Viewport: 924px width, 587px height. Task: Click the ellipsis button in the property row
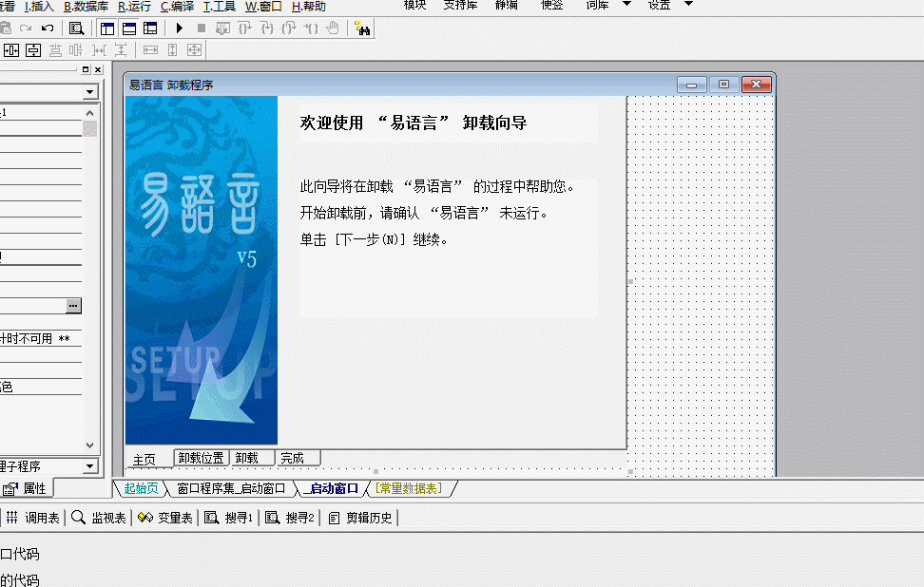coord(73,306)
